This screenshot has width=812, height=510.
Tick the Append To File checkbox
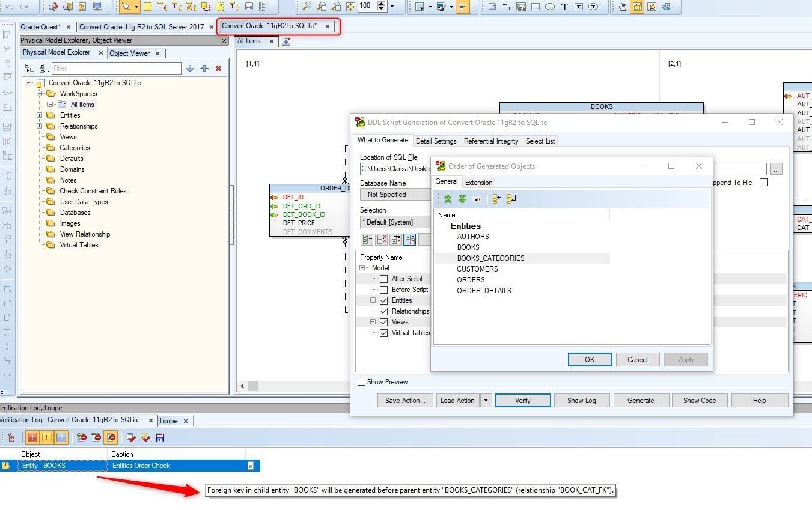763,183
